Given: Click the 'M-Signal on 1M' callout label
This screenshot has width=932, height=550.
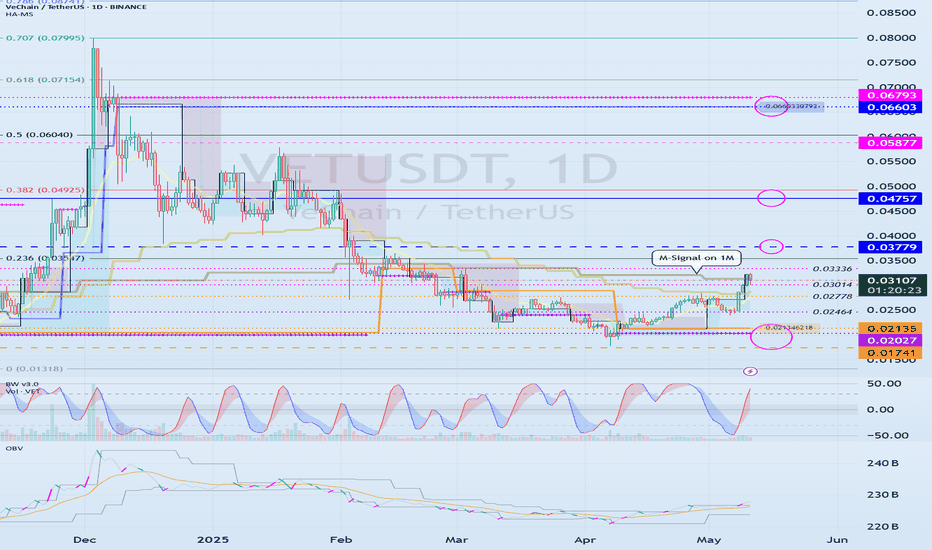Looking at the screenshot, I should coord(697,257).
